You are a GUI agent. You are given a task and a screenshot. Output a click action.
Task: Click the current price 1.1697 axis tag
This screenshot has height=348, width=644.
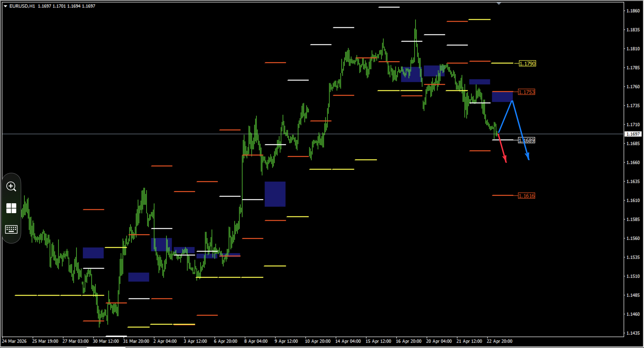pos(633,134)
